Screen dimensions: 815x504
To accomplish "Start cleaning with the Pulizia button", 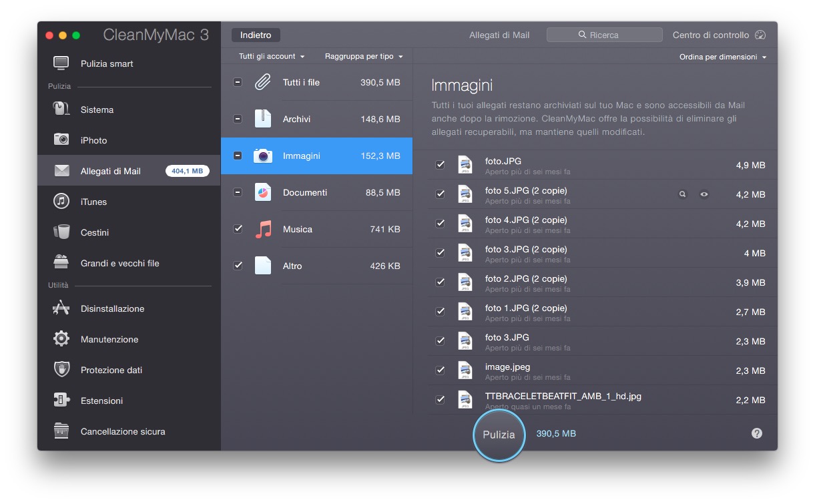I will 499,435.
